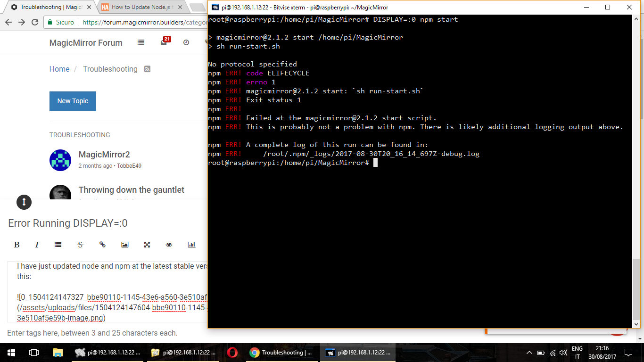
Task: Create a poll with the bar chart icon
Action: pyautogui.click(x=191, y=245)
